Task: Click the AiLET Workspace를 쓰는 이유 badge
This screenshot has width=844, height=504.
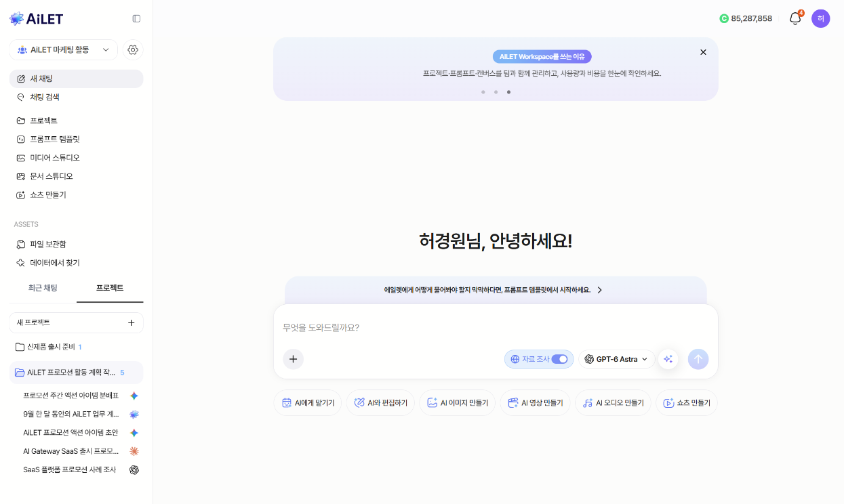Action: pyautogui.click(x=542, y=56)
